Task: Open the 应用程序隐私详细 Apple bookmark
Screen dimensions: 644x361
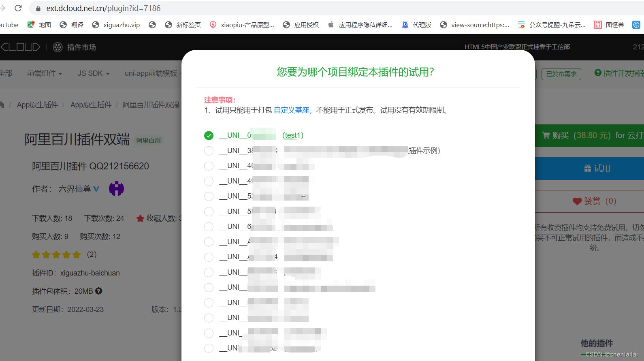Action: point(360,25)
